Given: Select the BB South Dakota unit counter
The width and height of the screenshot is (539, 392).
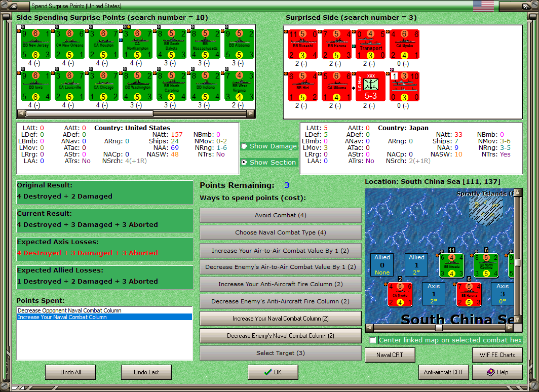Looking at the screenshot, I should click(x=172, y=44).
